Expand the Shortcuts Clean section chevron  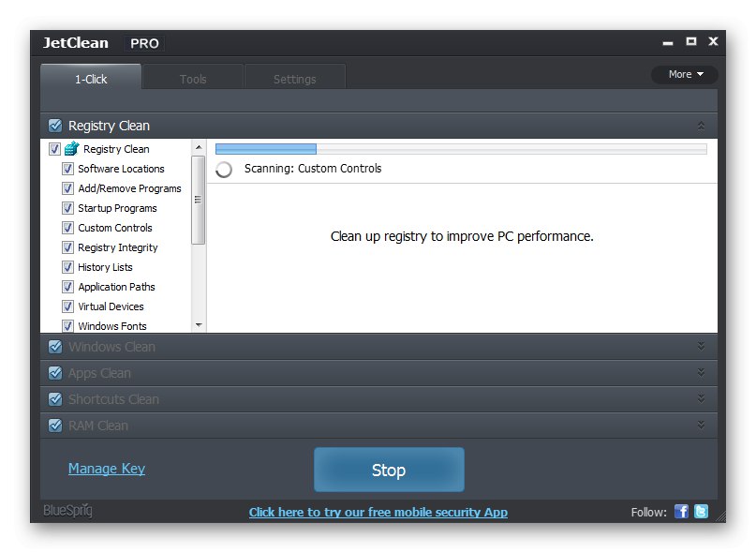coord(701,398)
